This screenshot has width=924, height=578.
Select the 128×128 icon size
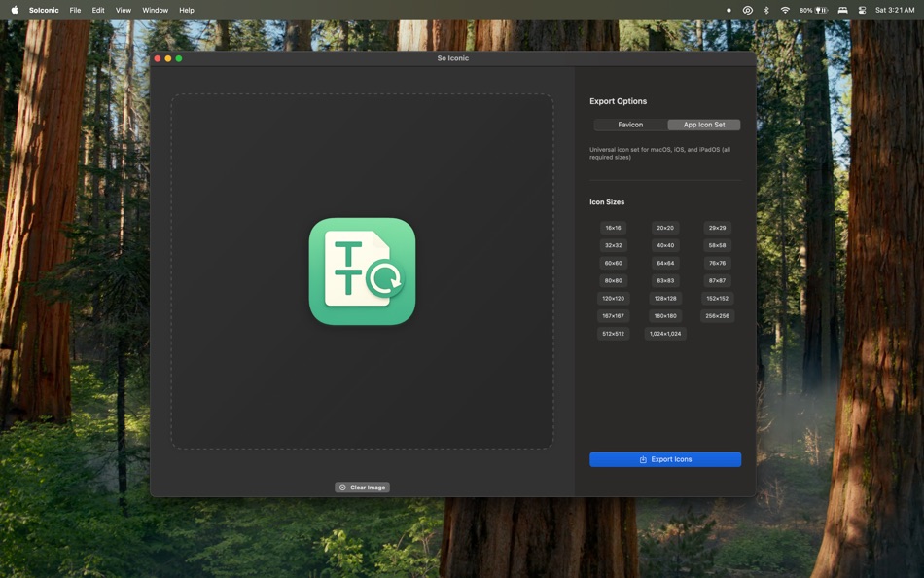tap(665, 298)
